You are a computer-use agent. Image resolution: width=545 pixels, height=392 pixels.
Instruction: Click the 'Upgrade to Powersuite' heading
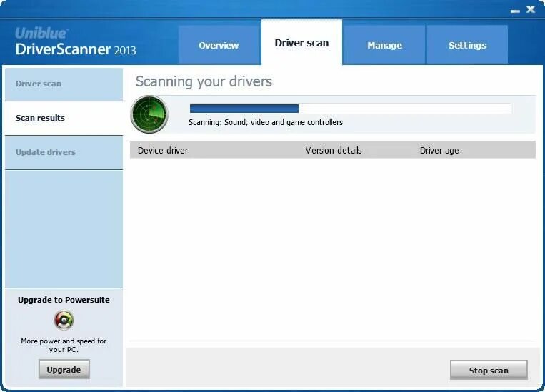click(x=64, y=300)
